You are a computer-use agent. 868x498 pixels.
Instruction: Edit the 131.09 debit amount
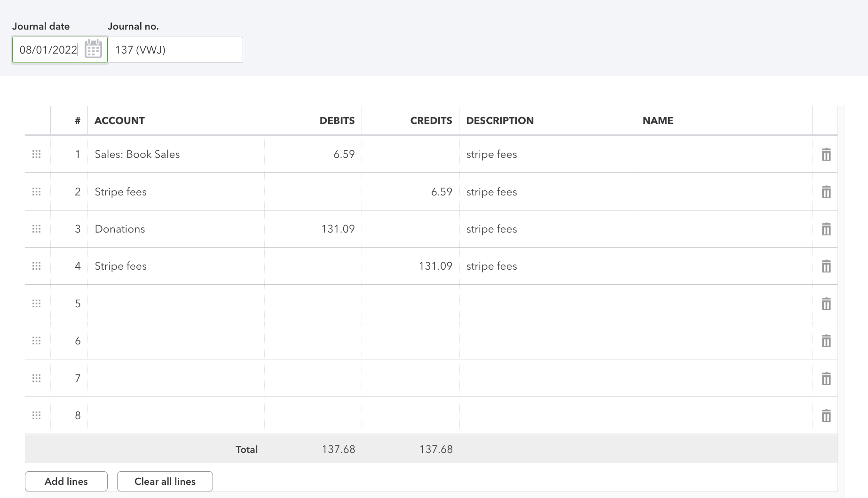313,229
